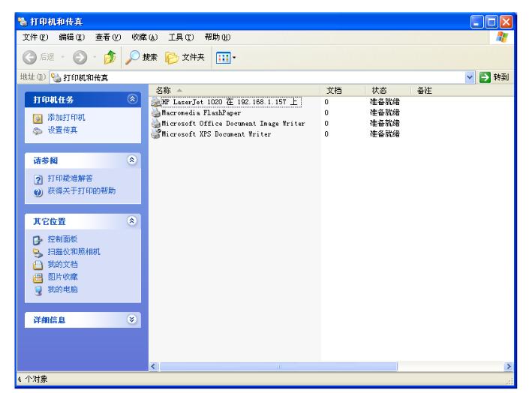The height and width of the screenshot is (393, 532).
Task: Open the 我的电脑 link
Action: (62, 289)
